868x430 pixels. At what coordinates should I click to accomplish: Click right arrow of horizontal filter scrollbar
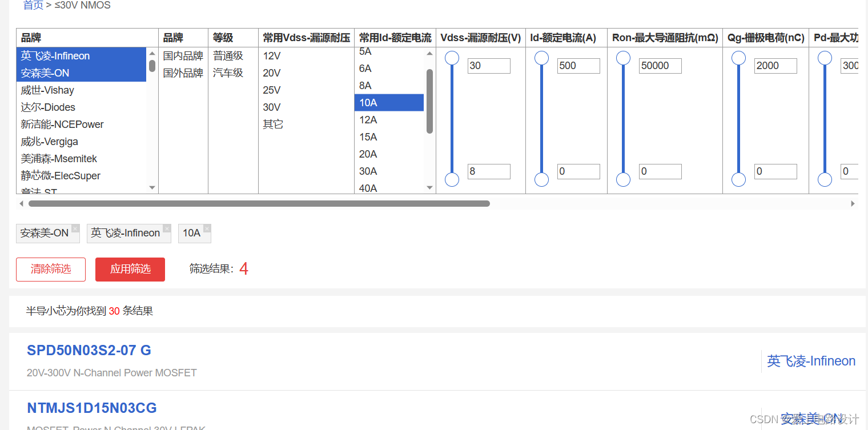(853, 203)
